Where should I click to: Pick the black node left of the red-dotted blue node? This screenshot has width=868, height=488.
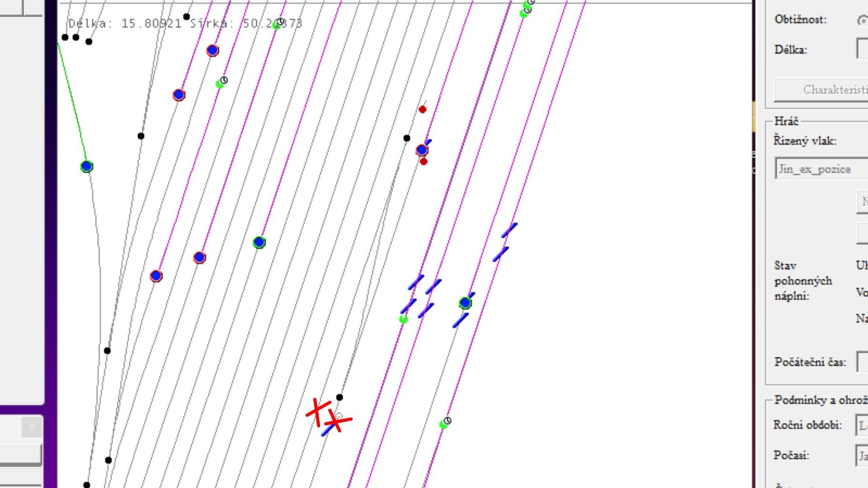pyautogui.click(x=407, y=138)
